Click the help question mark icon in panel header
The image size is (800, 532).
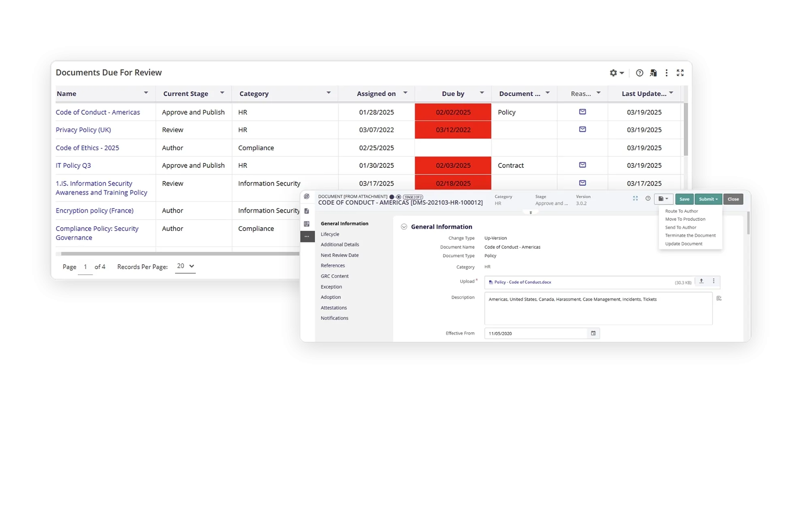pos(639,73)
